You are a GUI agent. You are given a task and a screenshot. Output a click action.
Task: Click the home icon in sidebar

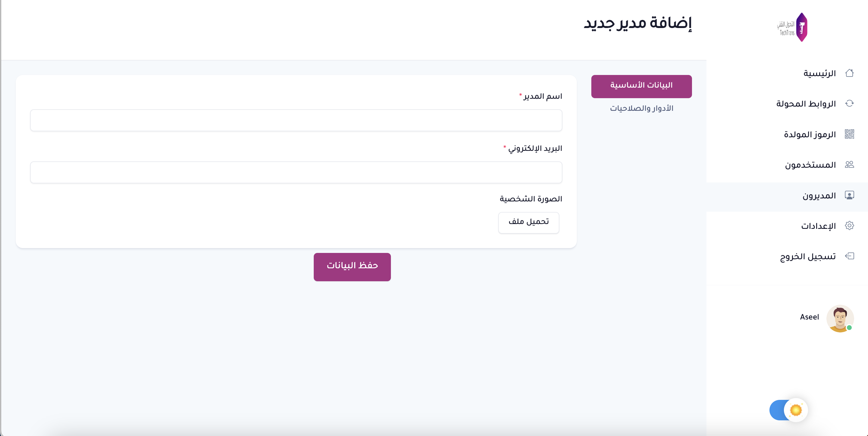[849, 73]
